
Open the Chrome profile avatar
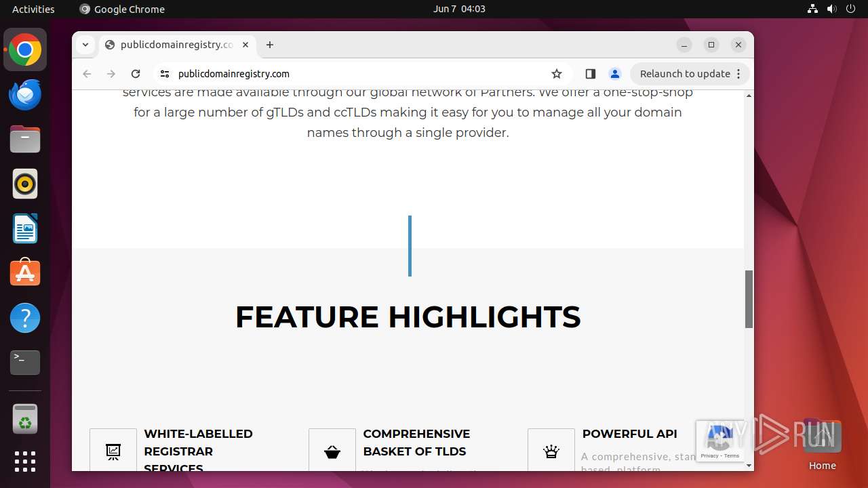614,74
